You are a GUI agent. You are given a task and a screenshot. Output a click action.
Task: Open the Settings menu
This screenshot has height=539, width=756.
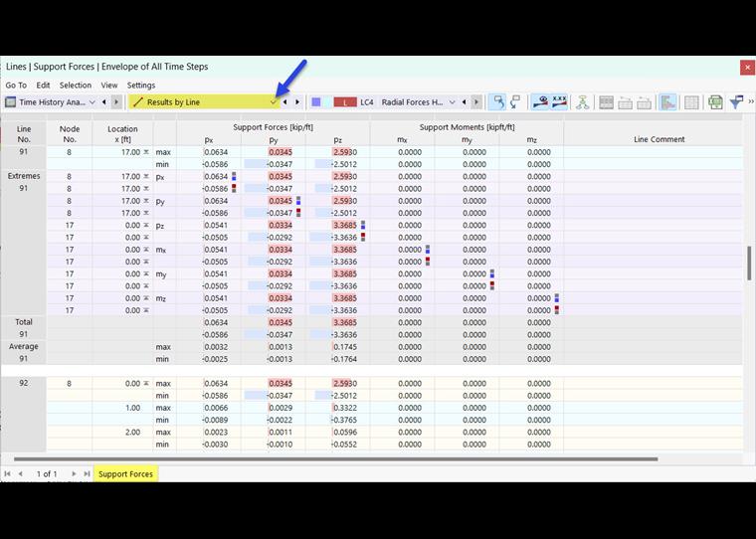pos(141,85)
